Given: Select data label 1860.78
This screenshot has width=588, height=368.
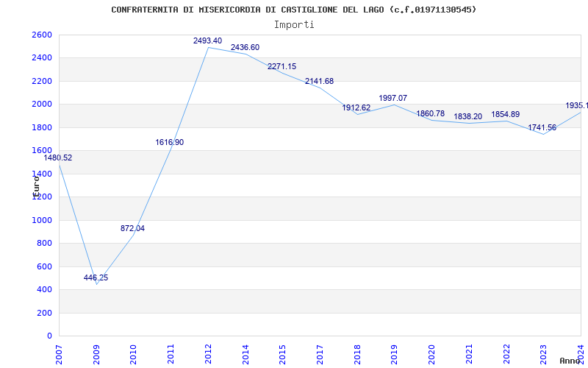Looking at the screenshot, I should pos(430,113).
